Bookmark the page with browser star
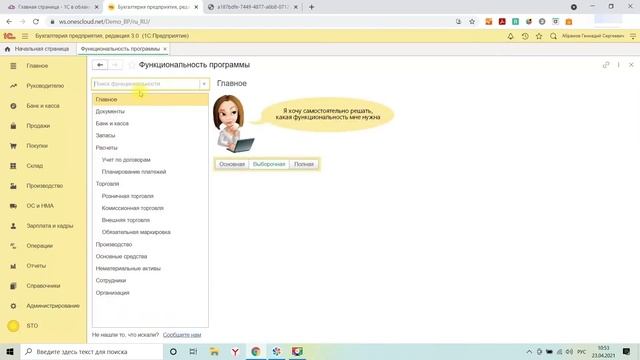 [472, 22]
